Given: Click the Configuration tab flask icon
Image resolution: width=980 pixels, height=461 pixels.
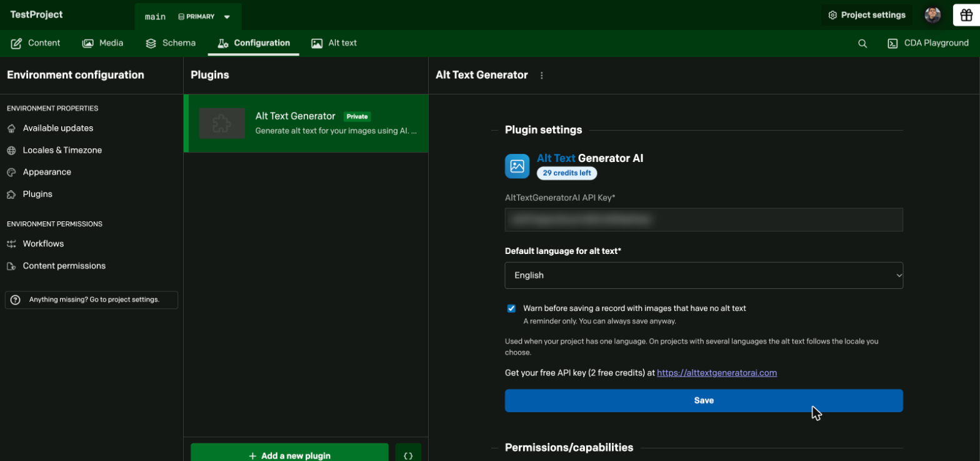Looking at the screenshot, I should pyautogui.click(x=222, y=43).
